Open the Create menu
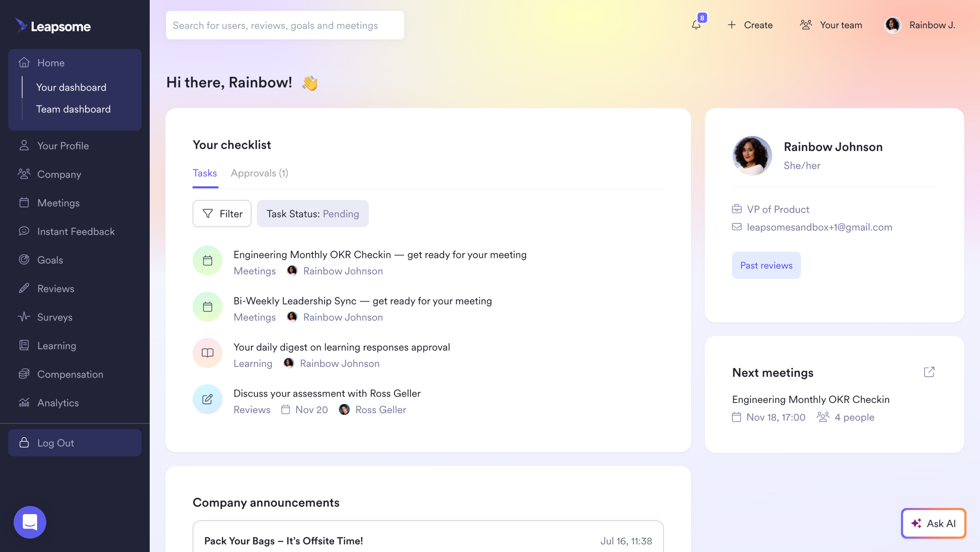Image resolution: width=980 pixels, height=552 pixels. click(750, 25)
